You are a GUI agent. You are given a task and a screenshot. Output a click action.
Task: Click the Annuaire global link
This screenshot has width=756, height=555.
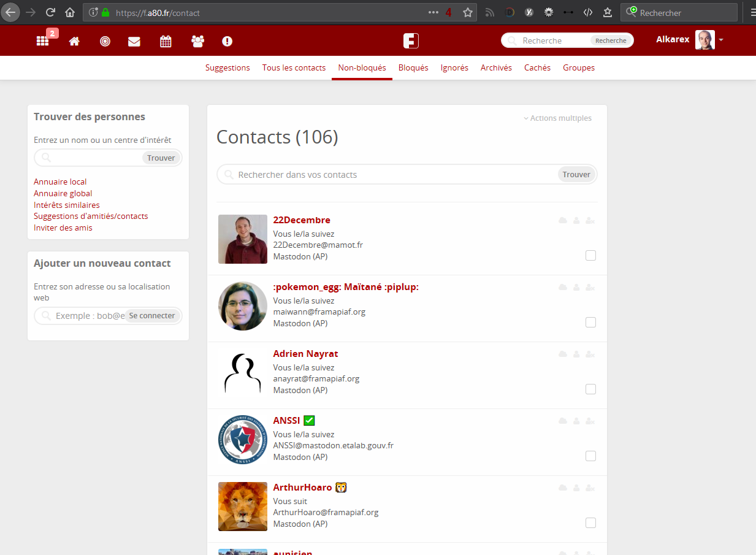63,193
